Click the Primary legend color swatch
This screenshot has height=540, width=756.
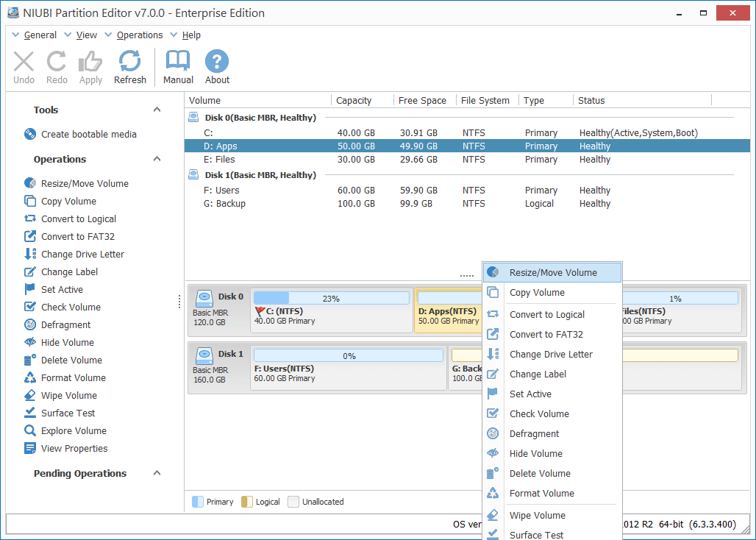(198, 502)
